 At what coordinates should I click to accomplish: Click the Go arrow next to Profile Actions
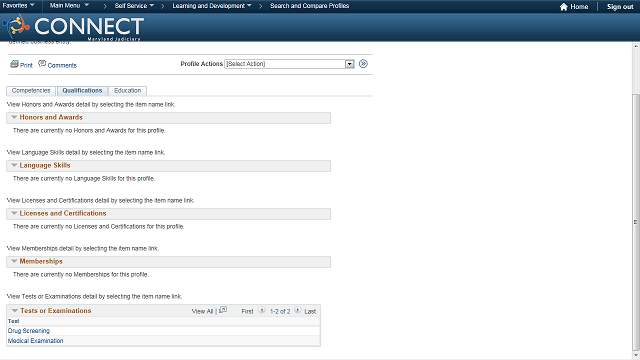363,64
